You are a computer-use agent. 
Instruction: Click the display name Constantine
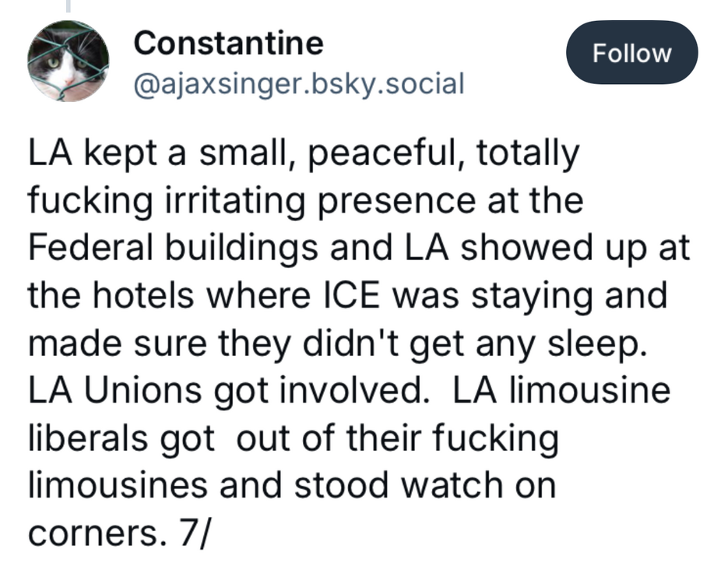tap(228, 43)
